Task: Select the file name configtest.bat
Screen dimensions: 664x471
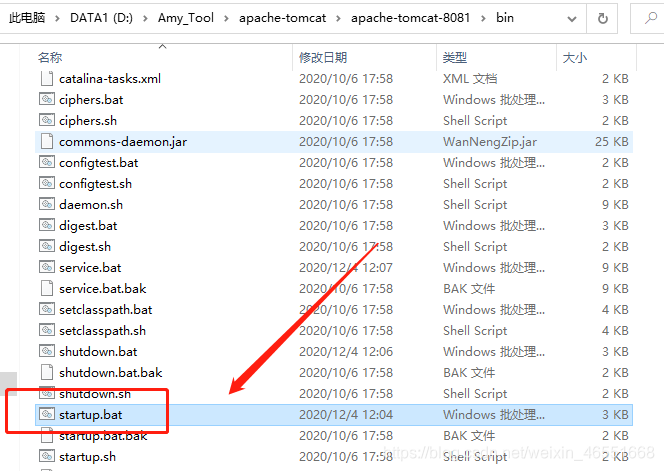Action: click(x=99, y=162)
